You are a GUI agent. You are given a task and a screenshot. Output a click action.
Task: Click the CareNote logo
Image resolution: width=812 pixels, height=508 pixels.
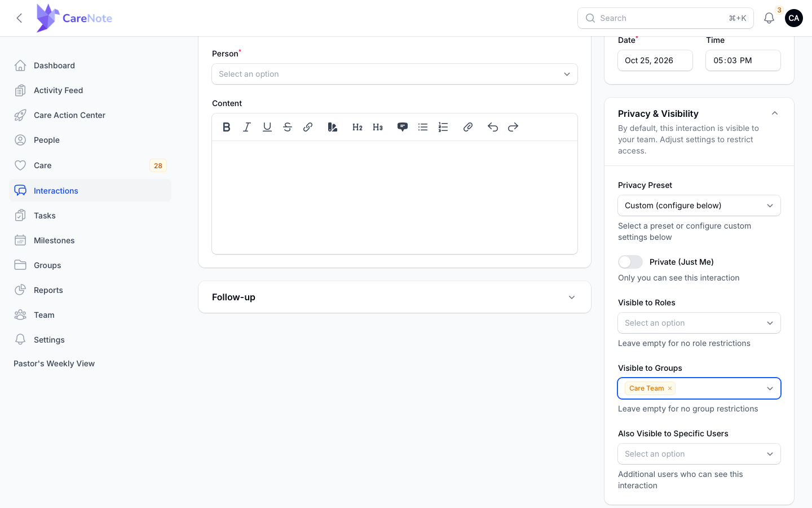click(74, 18)
